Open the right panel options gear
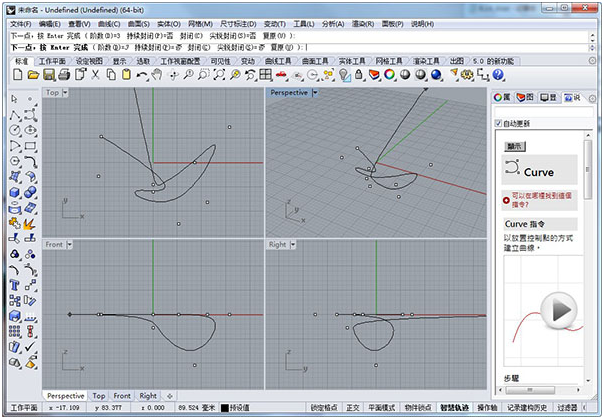 pyautogui.click(x=593, y=98)
